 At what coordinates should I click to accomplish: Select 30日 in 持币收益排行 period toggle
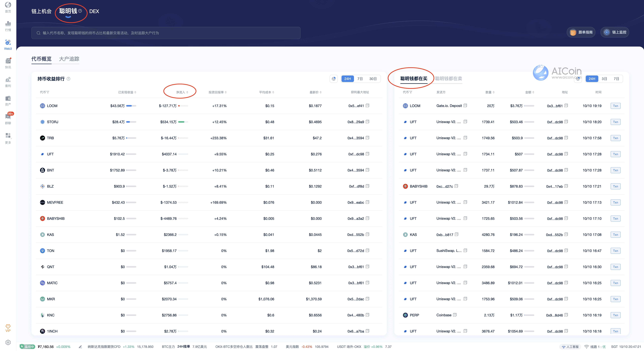tap(373, 79)
